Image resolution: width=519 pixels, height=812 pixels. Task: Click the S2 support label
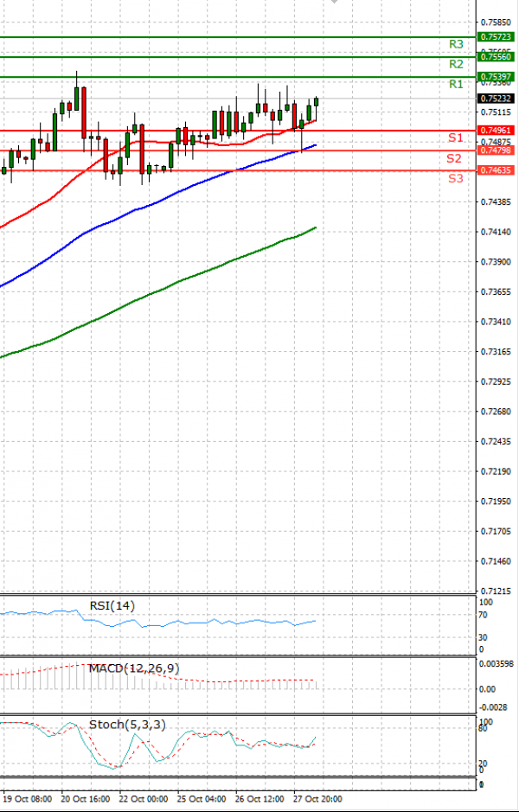[x=454, y=158]
